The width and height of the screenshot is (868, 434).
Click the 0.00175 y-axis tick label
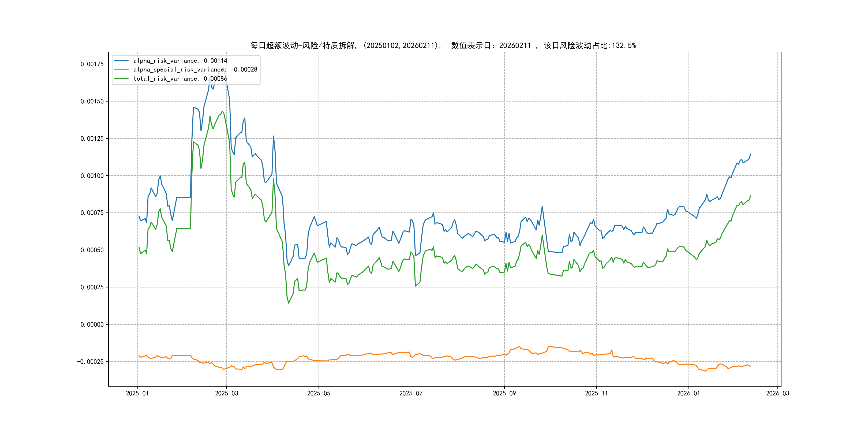click(92, 64)
